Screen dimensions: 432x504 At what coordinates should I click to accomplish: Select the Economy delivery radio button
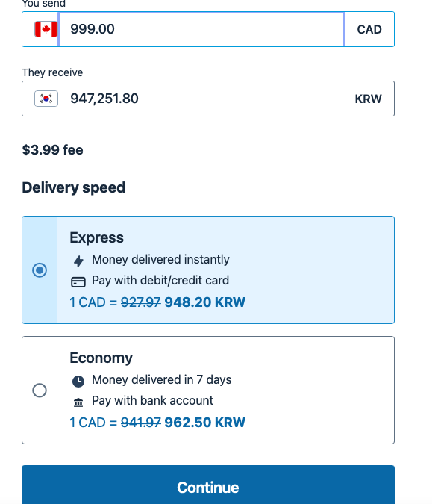coord(40,391)
